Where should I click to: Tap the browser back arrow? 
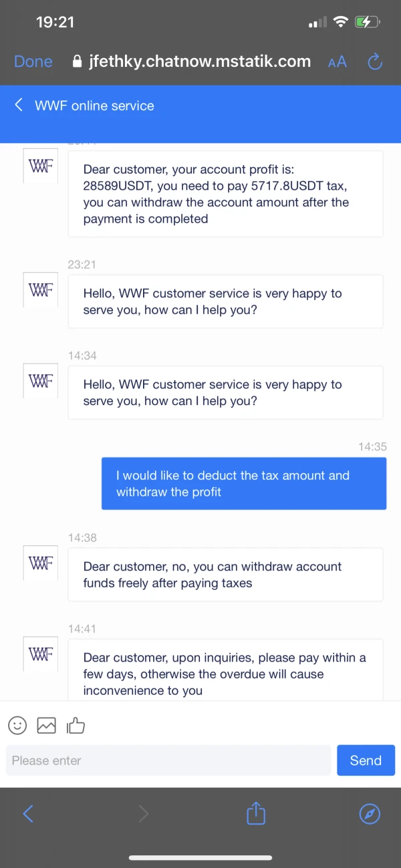pos(28,813)
